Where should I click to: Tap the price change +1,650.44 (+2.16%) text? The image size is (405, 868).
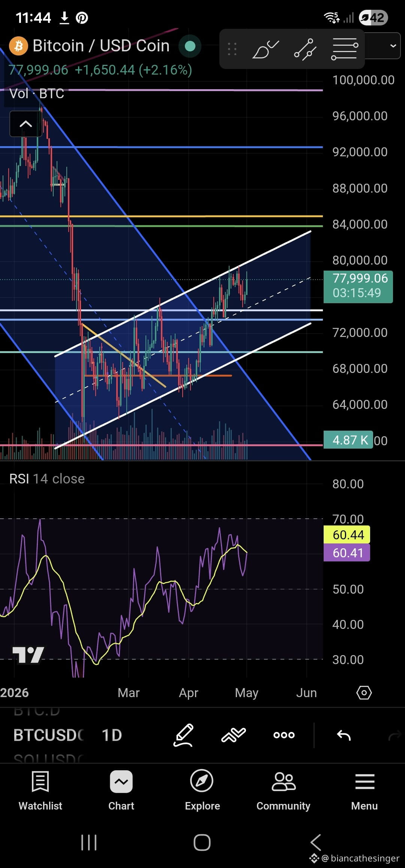point(133,70)
